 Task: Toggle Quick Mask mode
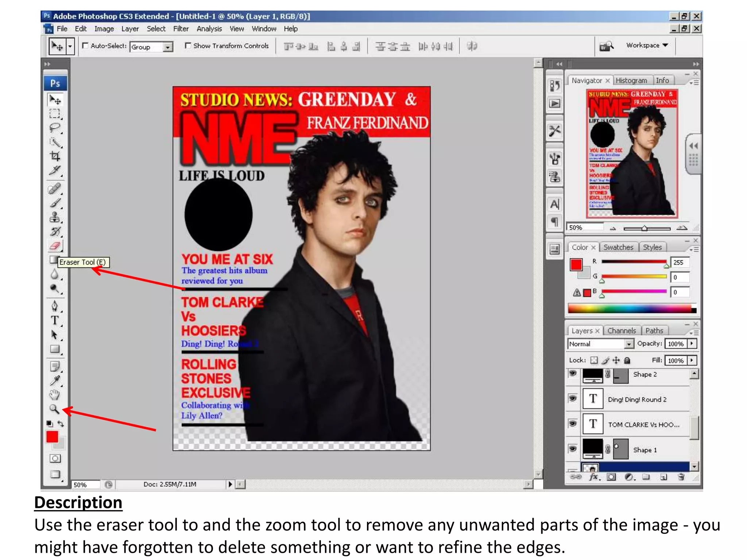(x=55, y=458)
